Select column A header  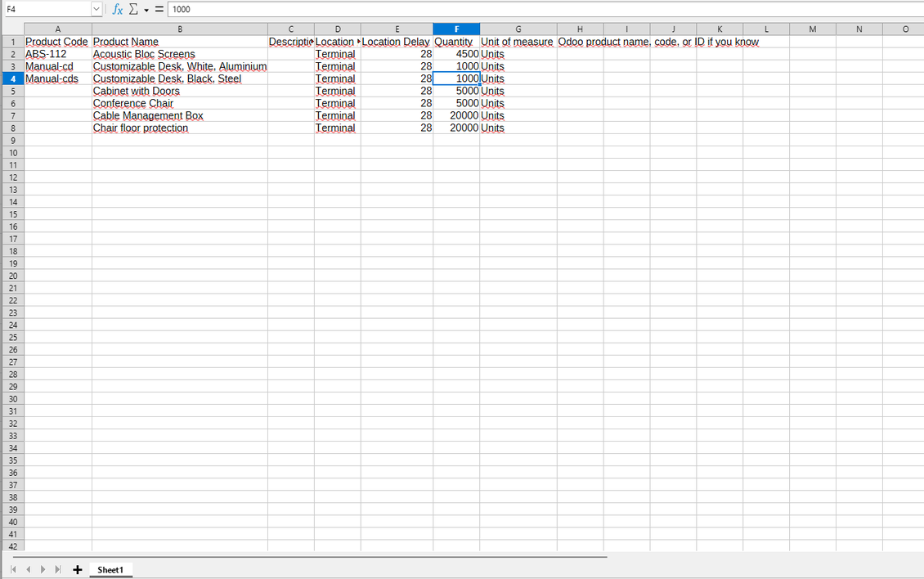58,29
